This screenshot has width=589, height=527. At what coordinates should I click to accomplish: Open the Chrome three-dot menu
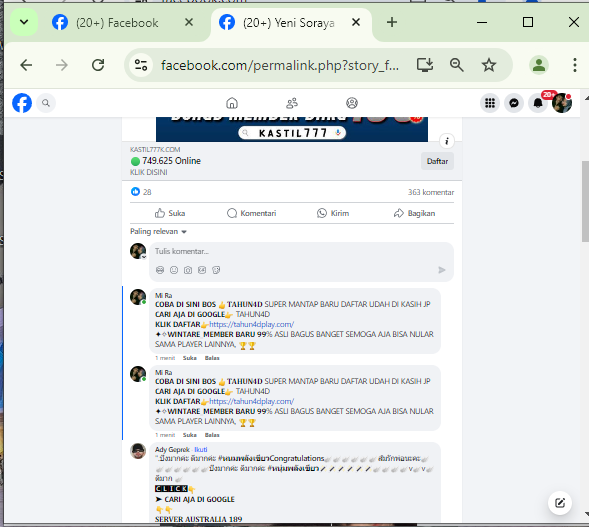(574, 65)
